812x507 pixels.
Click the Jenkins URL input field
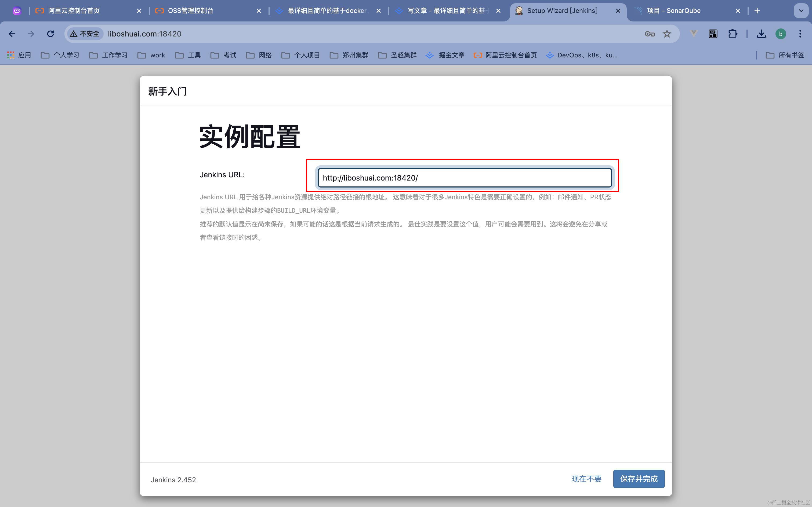[x=464, y=178]
